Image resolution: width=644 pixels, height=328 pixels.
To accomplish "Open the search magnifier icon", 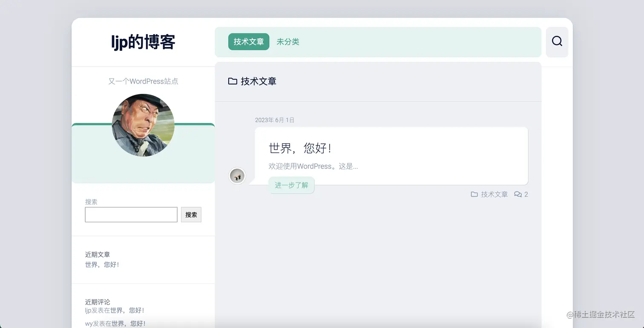I will [557, 41].
